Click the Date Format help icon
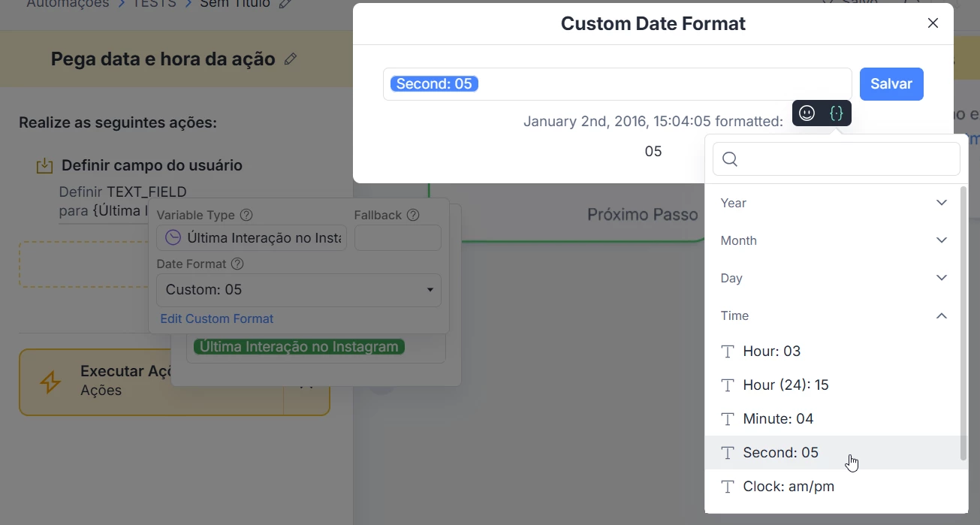 [238, 264]
